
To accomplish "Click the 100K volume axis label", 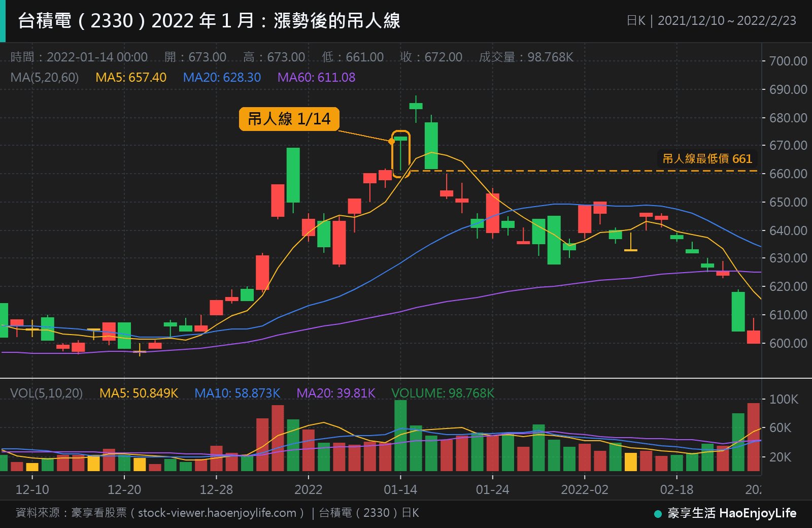I will 784,400.
